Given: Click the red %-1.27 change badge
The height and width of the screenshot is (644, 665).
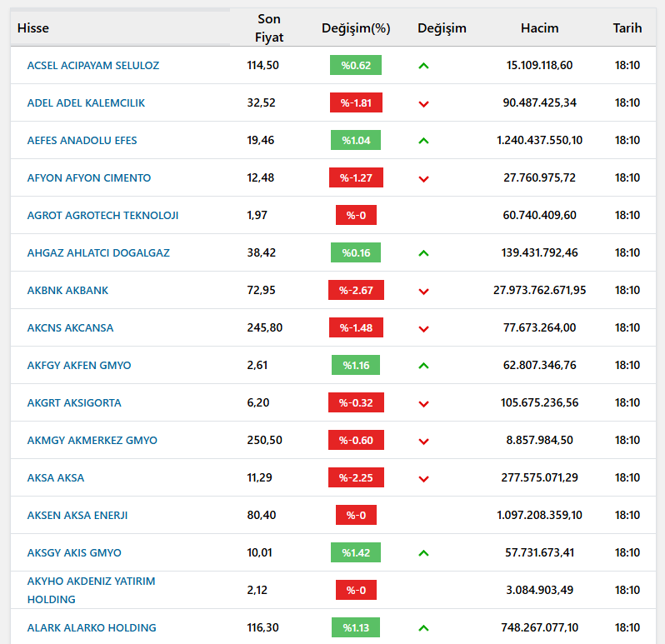Looking at the screenshot, I should 356,177.
